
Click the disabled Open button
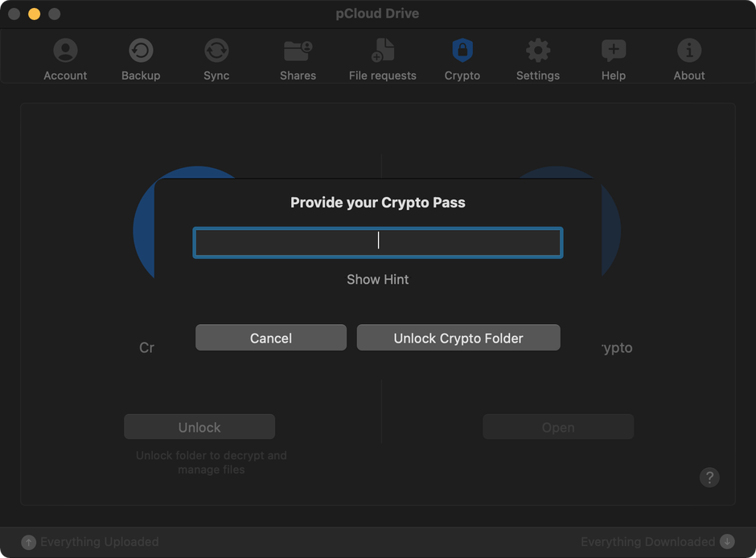pyautogui.click(x=558, y=427)
